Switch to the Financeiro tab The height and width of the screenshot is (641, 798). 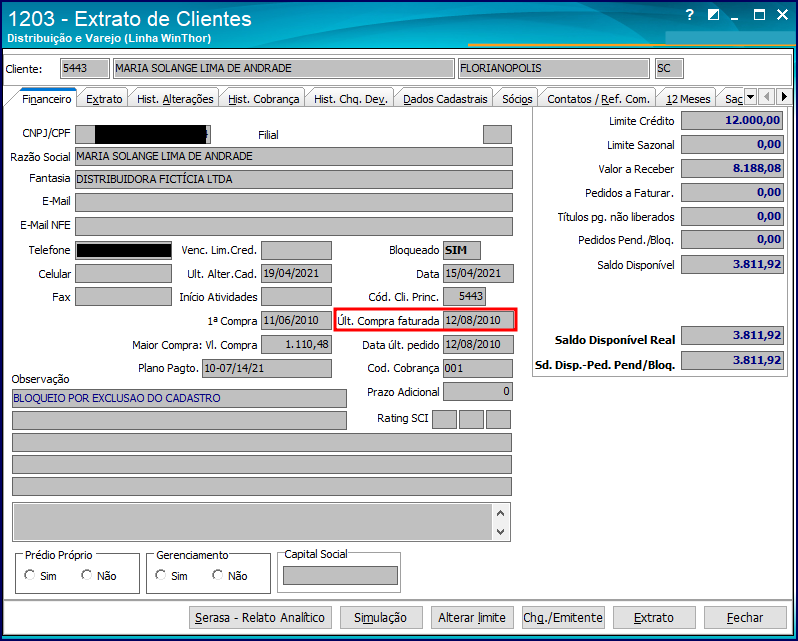46,99
